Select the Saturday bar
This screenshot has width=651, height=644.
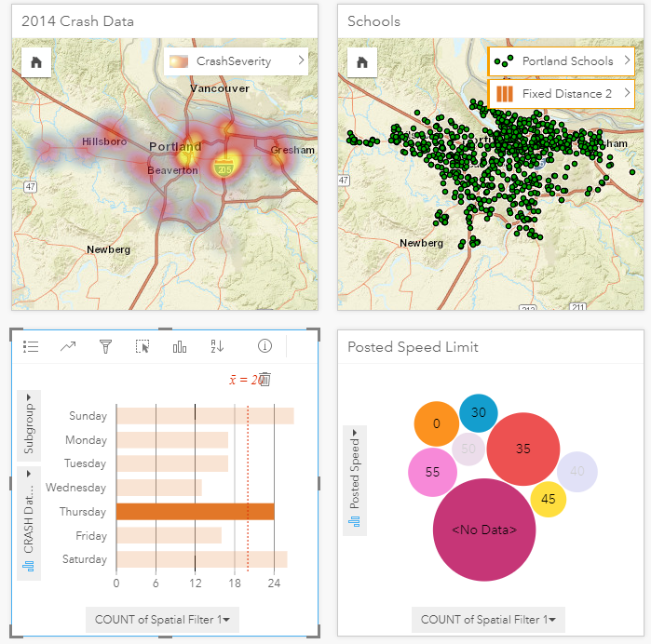click(x=202, y=559)
